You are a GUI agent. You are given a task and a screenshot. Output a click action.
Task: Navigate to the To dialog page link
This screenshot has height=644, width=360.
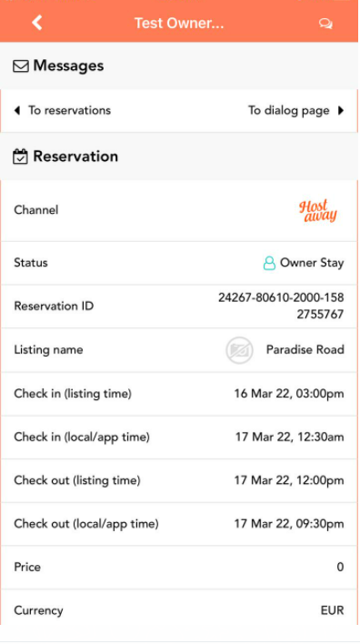click(288, 110)
